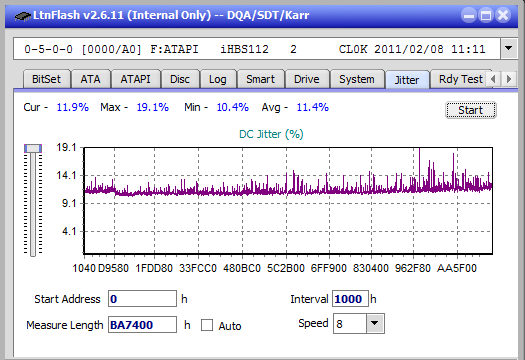525x360 pixels.
Task: Click the 4.1 y-axis label
Action: (69, 231)
